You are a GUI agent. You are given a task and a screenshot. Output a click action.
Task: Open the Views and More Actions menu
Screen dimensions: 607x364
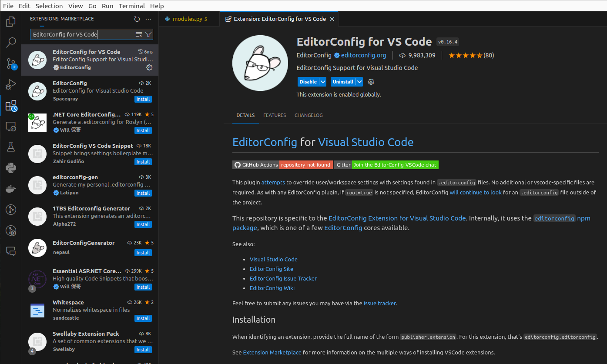(x=148, y=19)
